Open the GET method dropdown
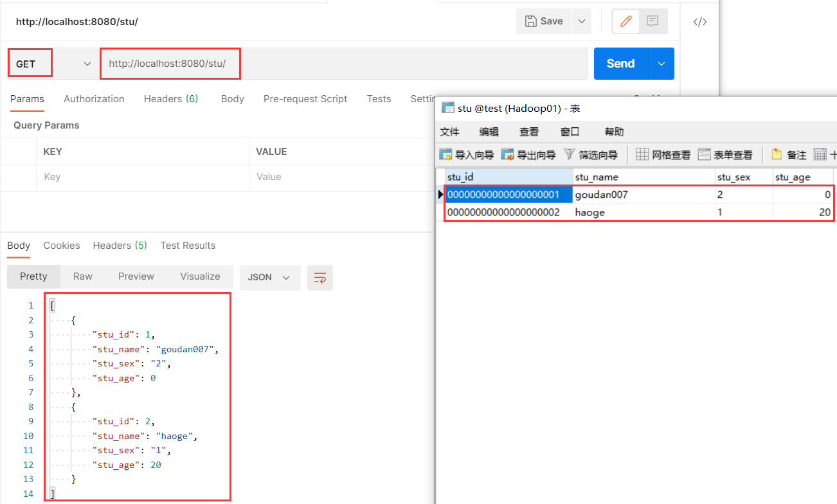Screen dimensions: 837x504 pyautogui.click(x=53, y=64)
